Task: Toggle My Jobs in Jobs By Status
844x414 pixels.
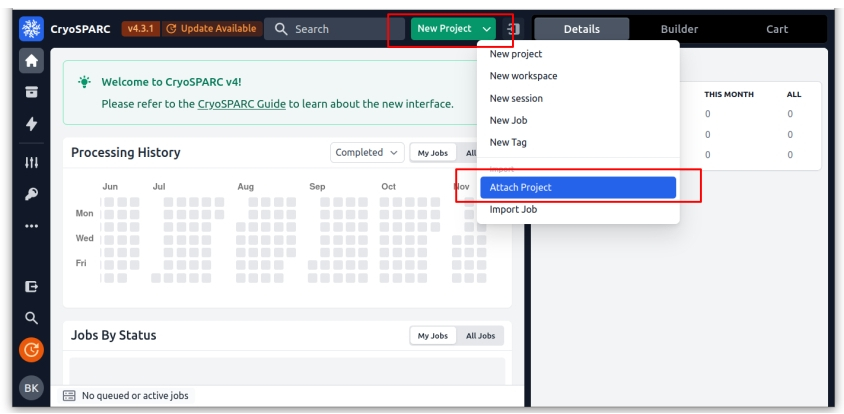Action: coord(433,336)
